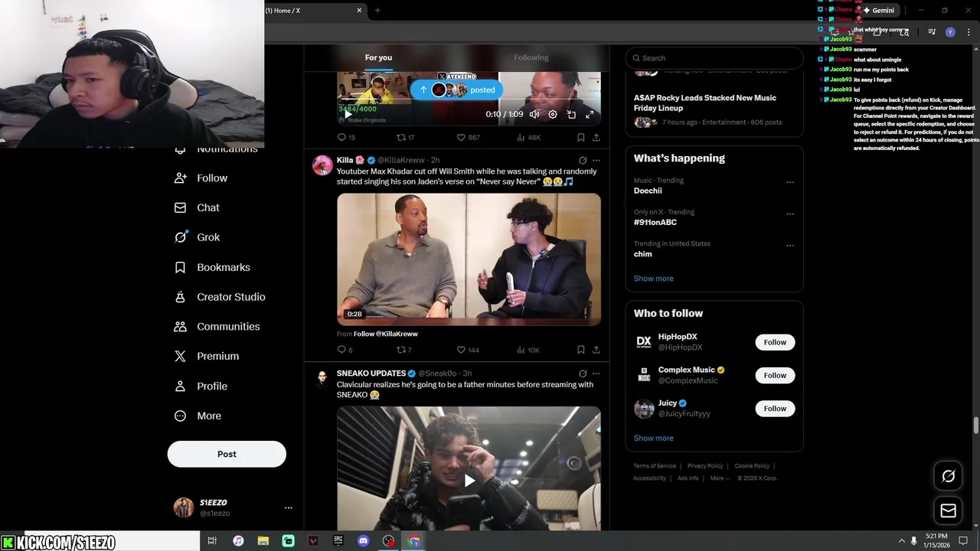Share Killa's post

click(596, 350)
